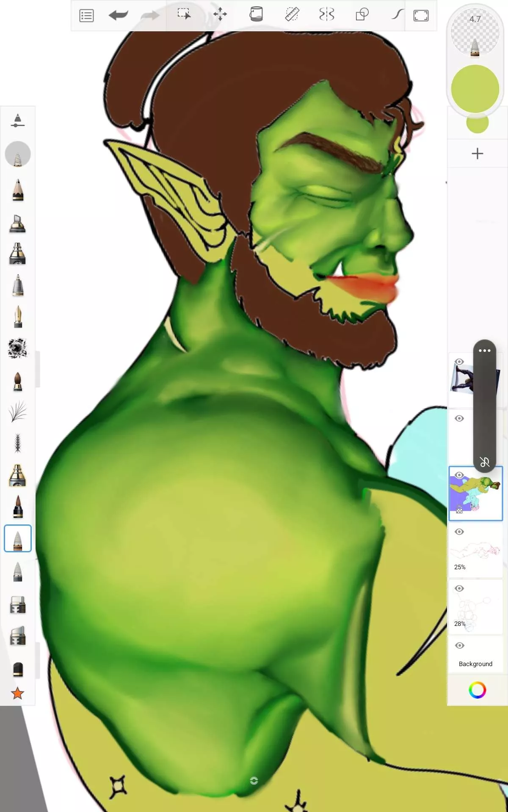Choose the flat block eraser brush
This screenshot has height=812, width=508.
[18, 669]
